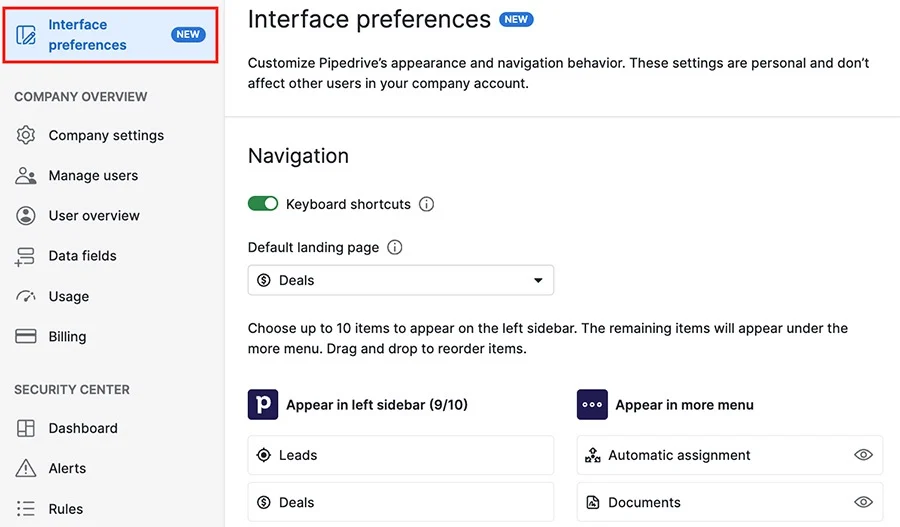Click the Data fields icon
Viewport: 900px width, 527px height.
pos(26,256)
